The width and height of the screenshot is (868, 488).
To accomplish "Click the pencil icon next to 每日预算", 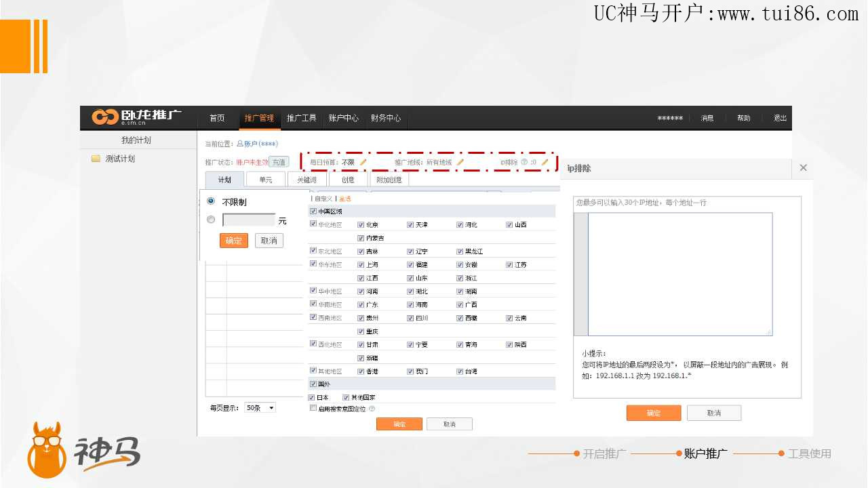I will [363, 163].
